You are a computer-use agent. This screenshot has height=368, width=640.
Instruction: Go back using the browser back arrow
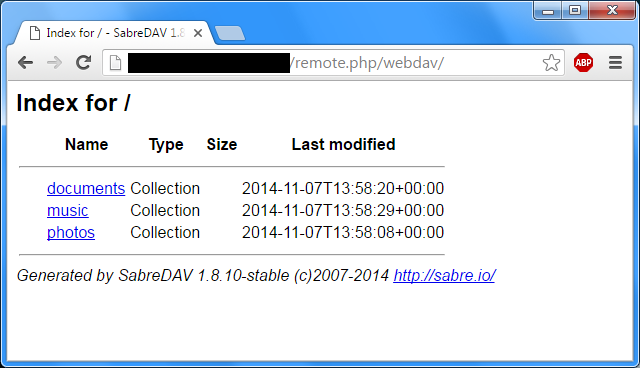click(x=25, y=63)
